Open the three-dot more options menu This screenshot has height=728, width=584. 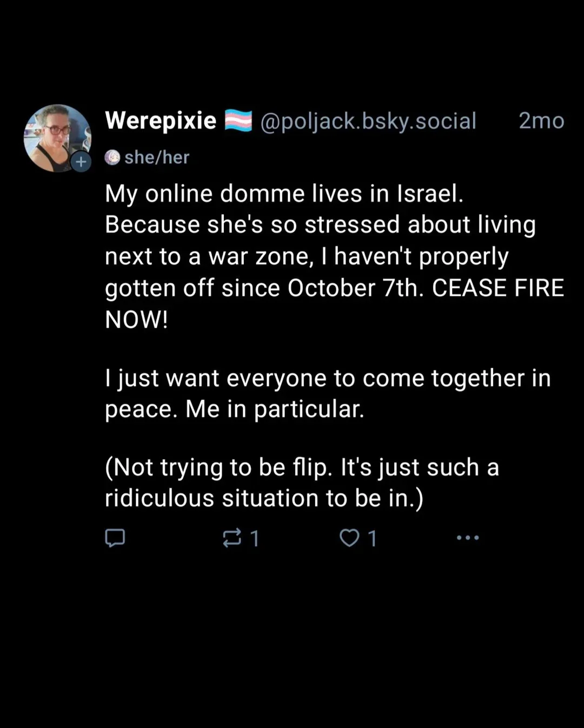point(468,538)
